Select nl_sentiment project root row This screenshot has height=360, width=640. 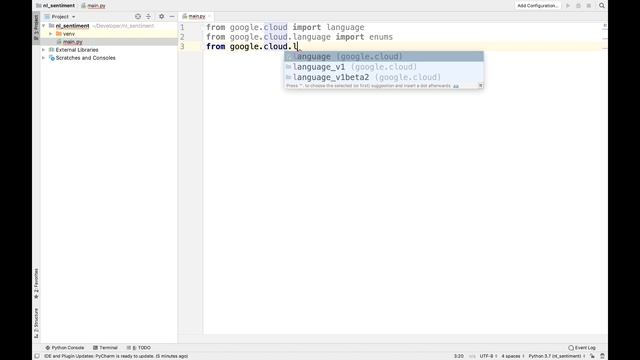[x=109, y=26]
